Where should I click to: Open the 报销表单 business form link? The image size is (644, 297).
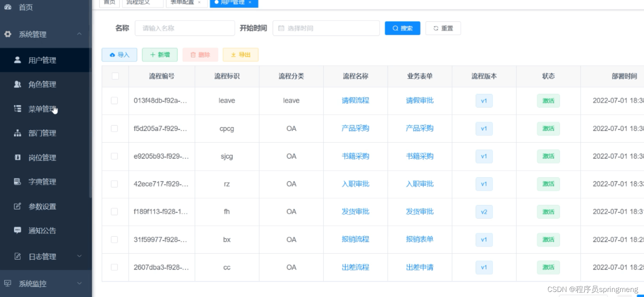click(420, 239)
